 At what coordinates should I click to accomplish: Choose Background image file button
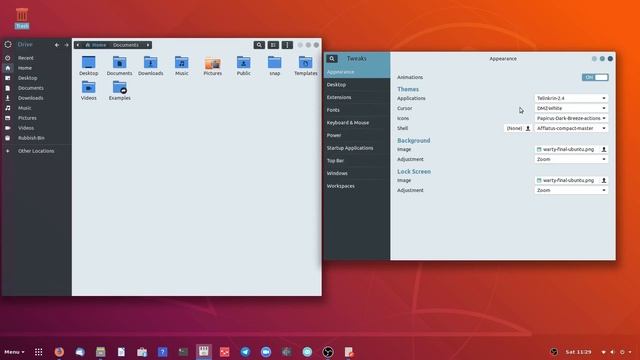pos(571,149)
